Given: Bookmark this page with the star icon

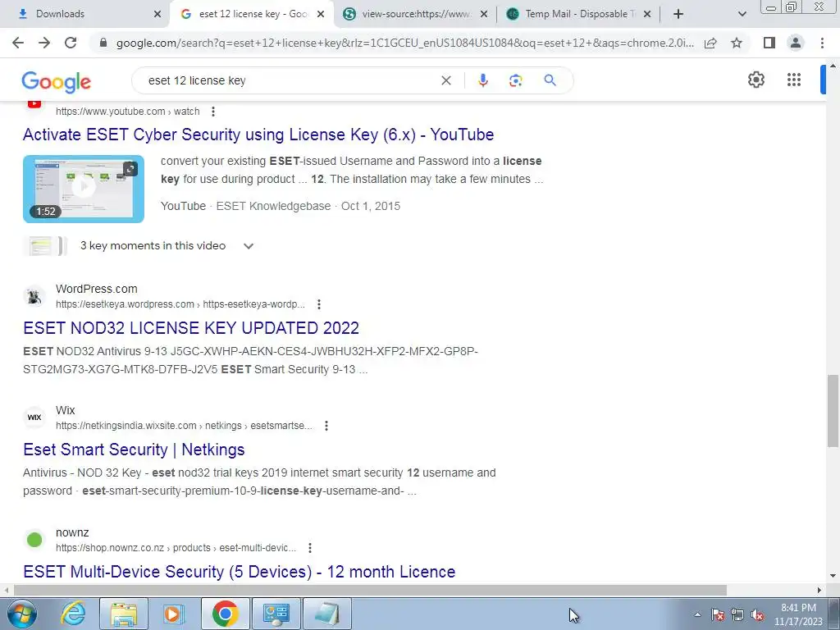Looking at the screenshot, I should pyautogui.click(x=737, y=43).
